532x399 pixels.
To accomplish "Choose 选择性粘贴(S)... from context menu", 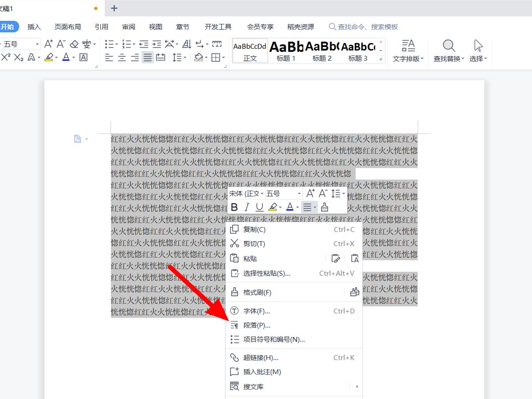I will coord(294,273).
